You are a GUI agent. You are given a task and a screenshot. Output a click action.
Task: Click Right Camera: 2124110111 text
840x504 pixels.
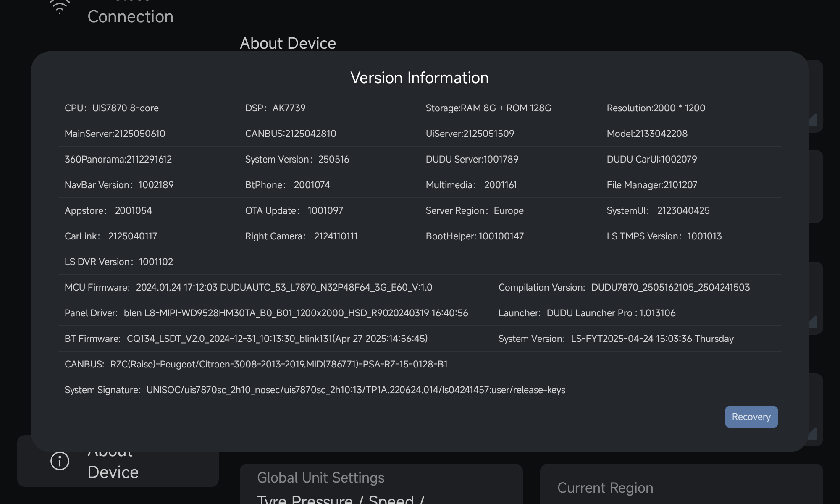coord(302,236)
